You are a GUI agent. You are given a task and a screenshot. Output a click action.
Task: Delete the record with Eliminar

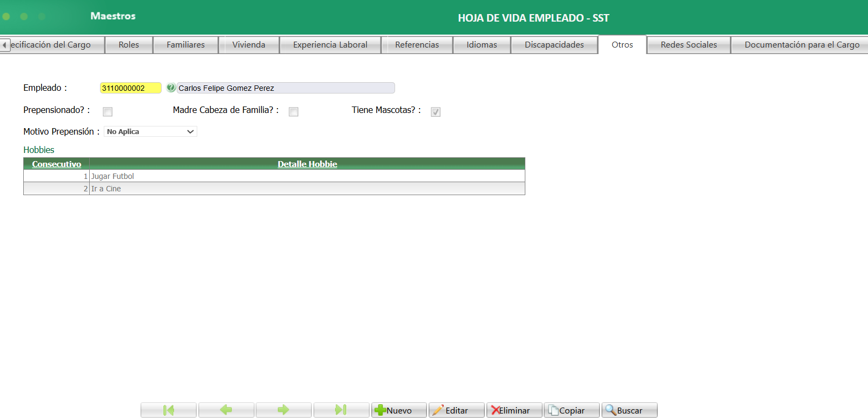514,410
